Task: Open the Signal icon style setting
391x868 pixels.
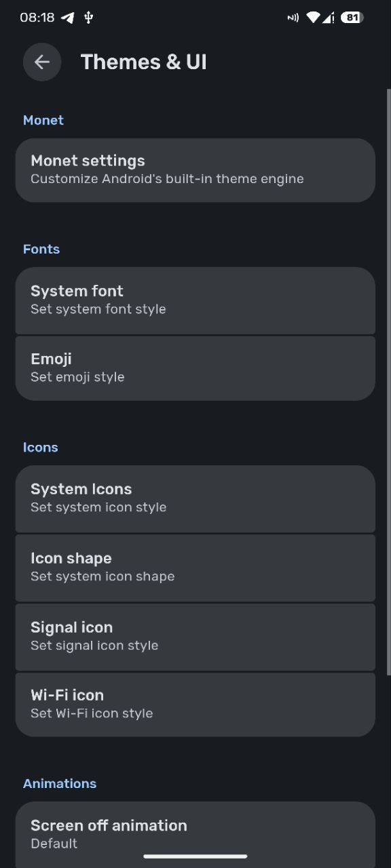Action: coord(195,636)
